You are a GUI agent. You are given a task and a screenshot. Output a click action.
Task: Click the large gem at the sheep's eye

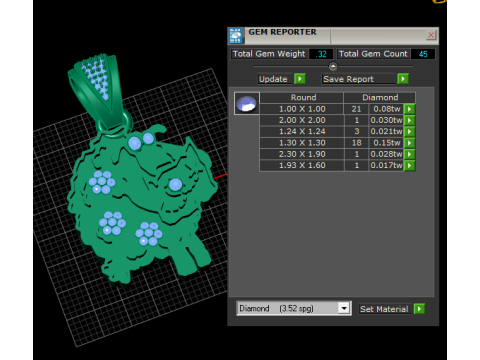pyautogui.click(x=175, y=185)
